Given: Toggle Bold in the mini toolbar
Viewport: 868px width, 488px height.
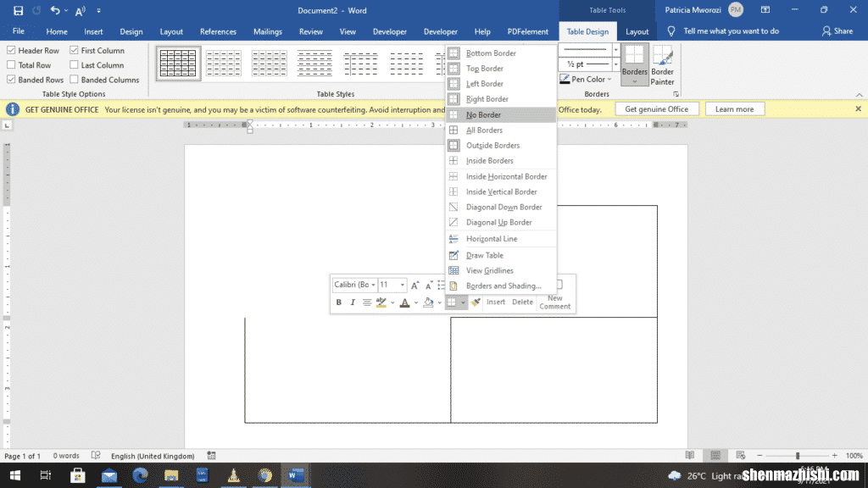Looking at the screenshot, I should click(x=339, y=302).
